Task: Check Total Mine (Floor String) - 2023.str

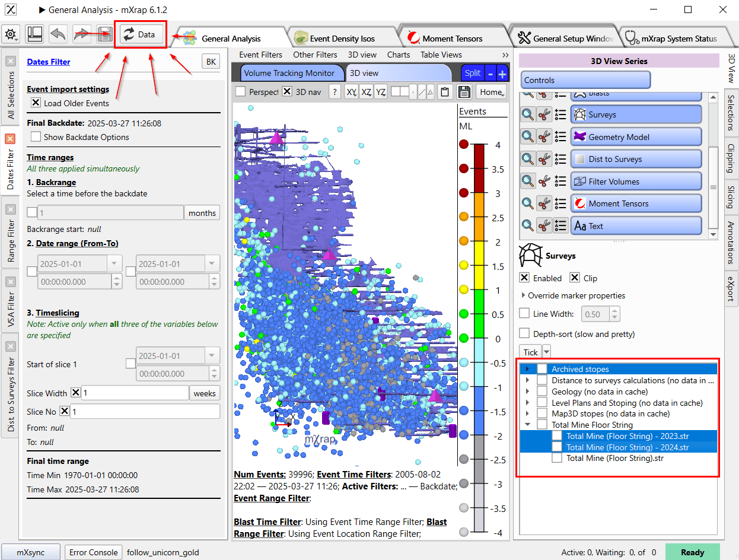Action: [556, 435]
